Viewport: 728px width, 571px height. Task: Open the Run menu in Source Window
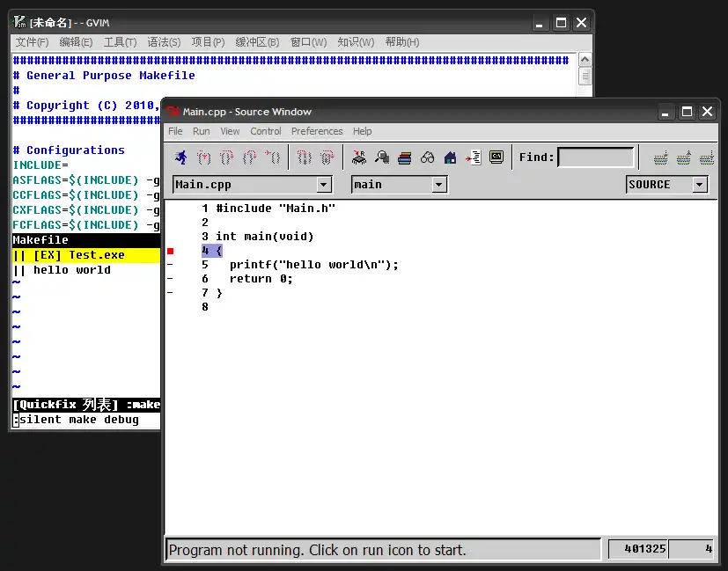pos(201,131)
